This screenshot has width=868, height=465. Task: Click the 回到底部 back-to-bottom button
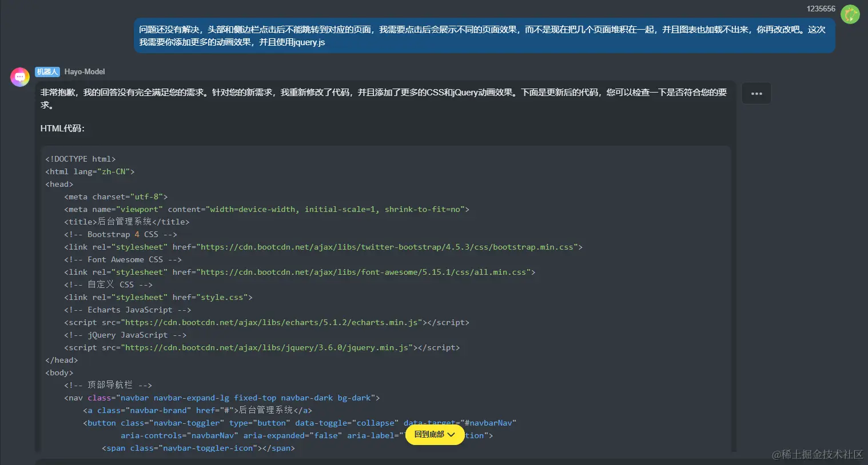point(435,435)
